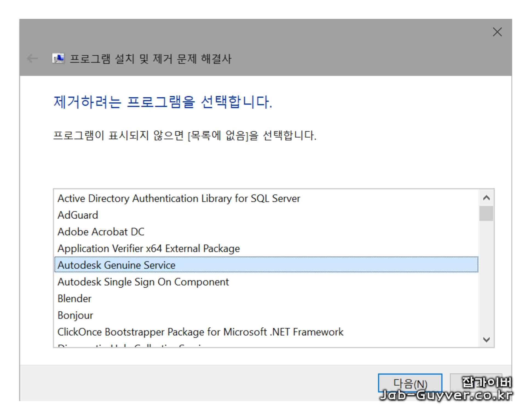This screenshot has width=531, height=420.
Task: Select ClickOnce Bootstrapper Package for Microsoft .NET Framework
Action: point(200,332)
